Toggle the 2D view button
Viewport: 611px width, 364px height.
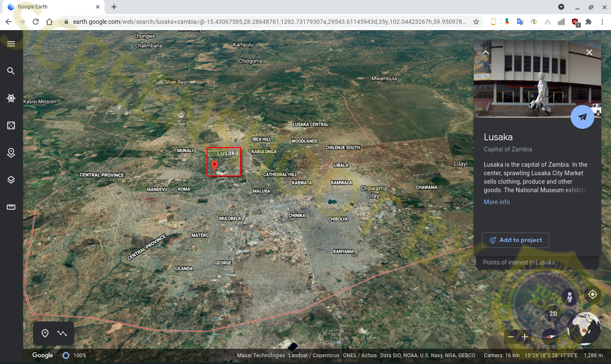(553, 314)
